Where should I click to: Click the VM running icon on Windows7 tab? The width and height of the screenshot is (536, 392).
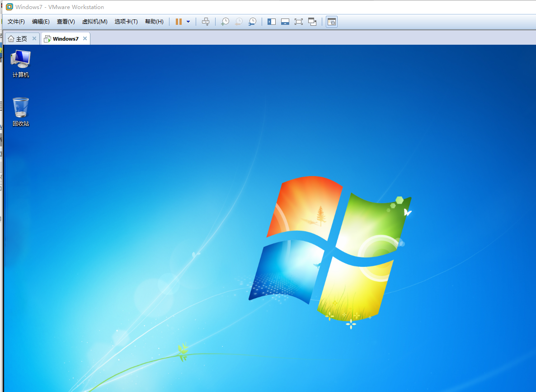click(47, 39)
